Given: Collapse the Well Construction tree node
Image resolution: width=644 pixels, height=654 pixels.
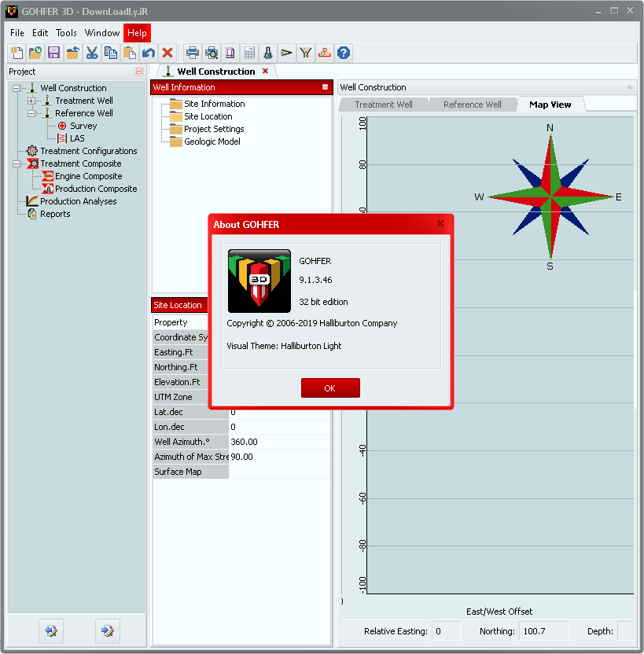Looking at the screenshot, I should (17, 88).
